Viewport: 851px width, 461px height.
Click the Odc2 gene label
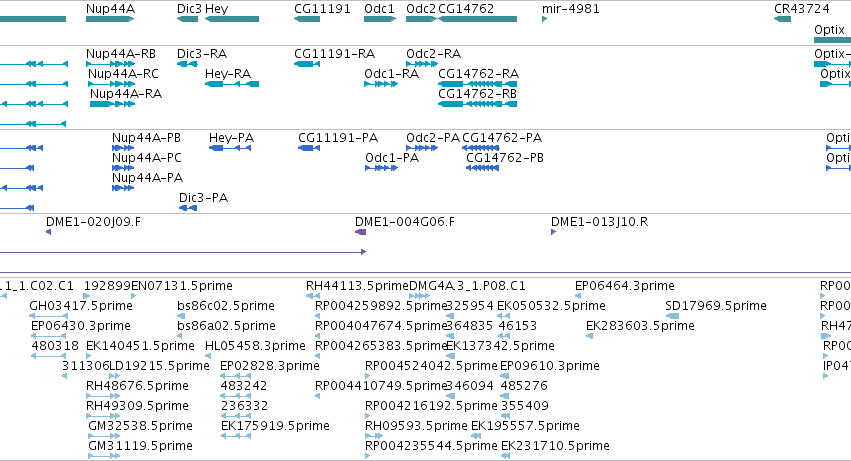pos(421,9)
